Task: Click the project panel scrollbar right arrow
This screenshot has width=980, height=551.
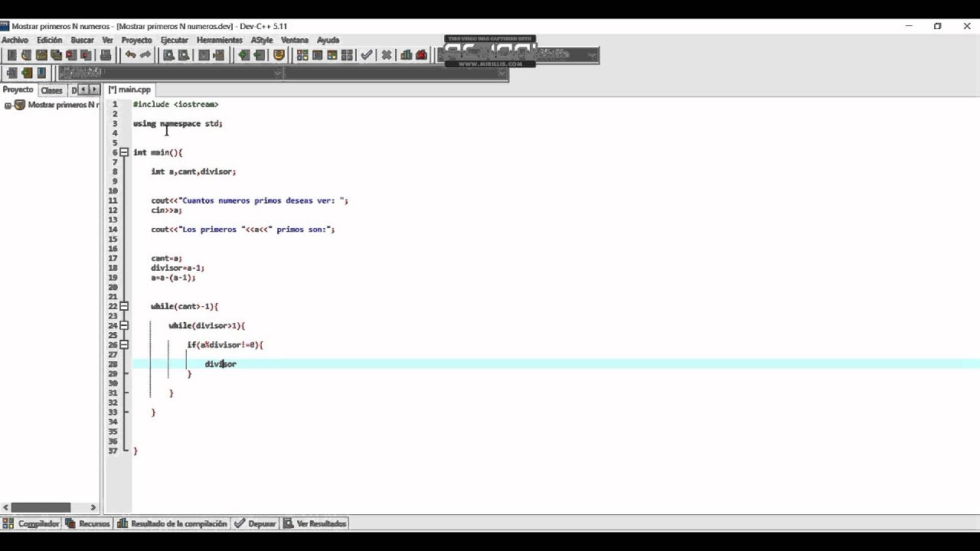Action: pos(93,507)
